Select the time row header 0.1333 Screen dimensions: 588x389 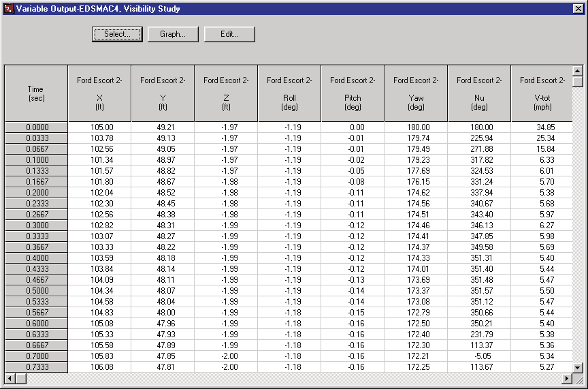click(36, 171)
